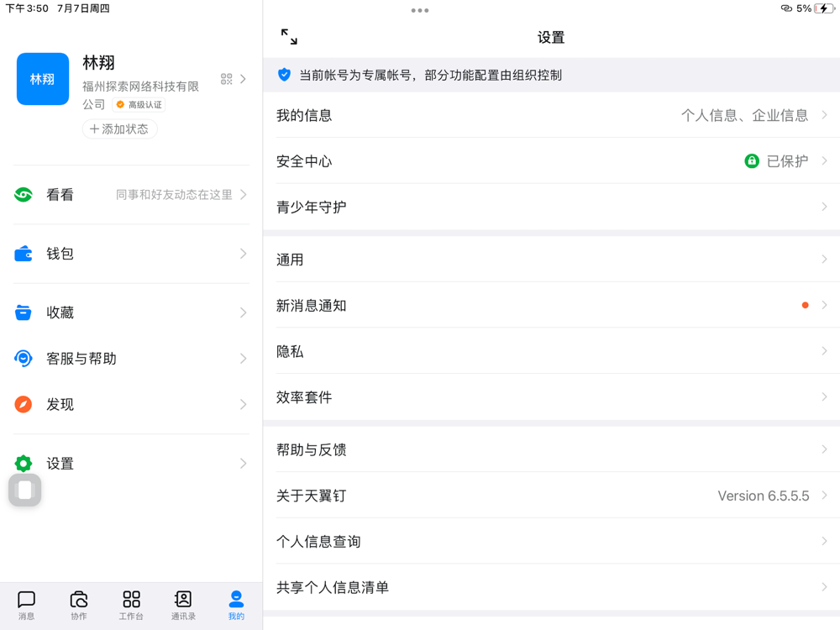
Task: Click 同事和好友动态在这里 hint text
Action: pos(174,195)
